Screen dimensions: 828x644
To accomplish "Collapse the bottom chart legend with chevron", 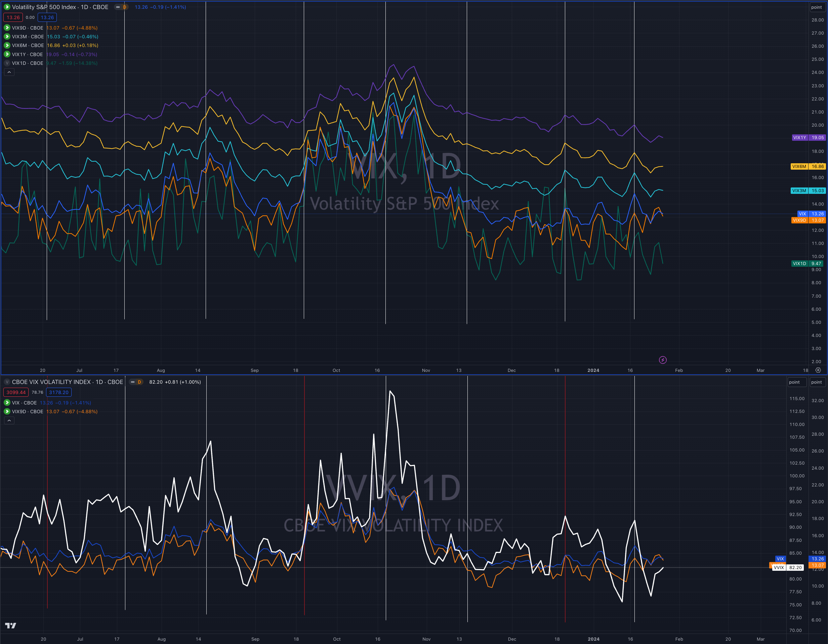I will [9, 420].
